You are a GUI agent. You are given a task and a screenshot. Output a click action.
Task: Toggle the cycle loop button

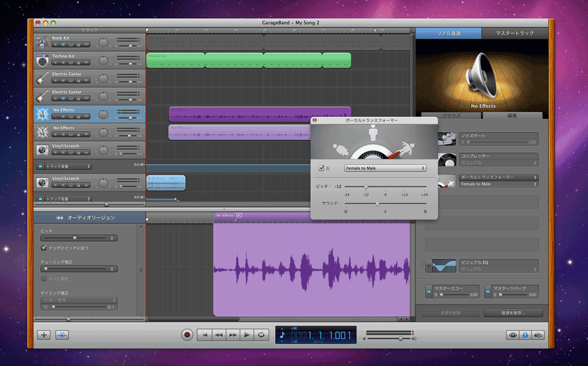tap(262, 335)
